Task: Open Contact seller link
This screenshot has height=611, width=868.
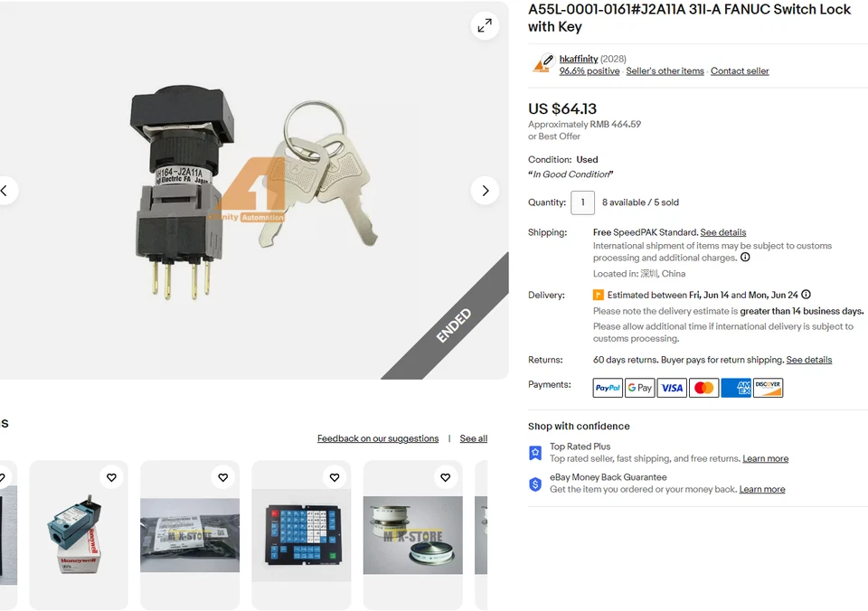Action: click(x=740, y=70)
